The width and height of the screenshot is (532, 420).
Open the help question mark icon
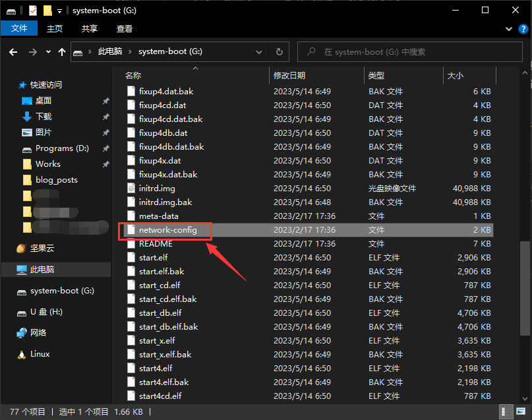[x=521, y=29]
